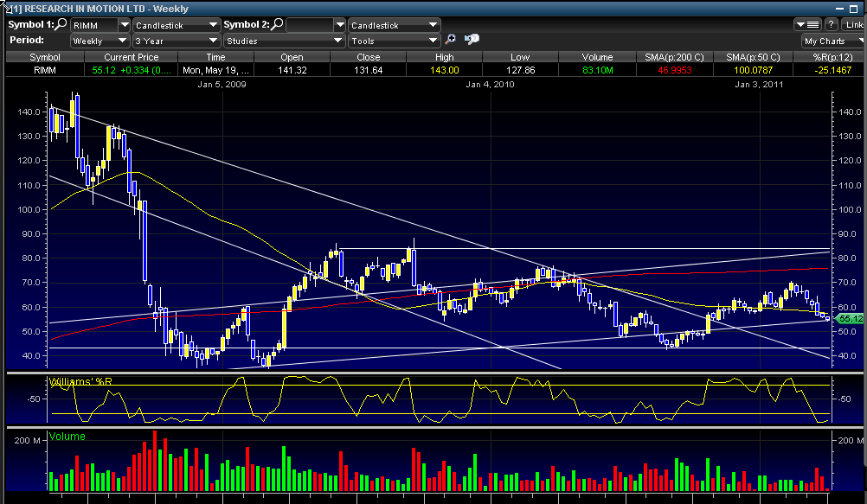Click the High column header
The image size is (867, 504).
point(445,57)
